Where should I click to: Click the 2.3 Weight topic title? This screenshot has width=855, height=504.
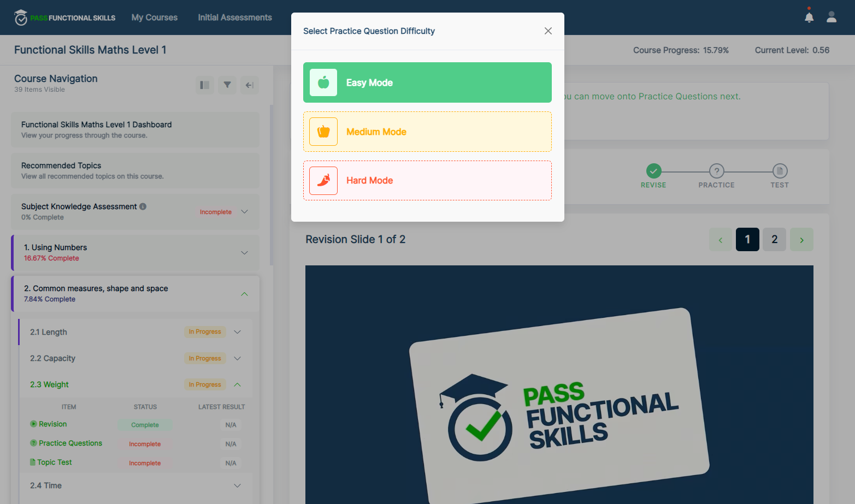(49, 384)
